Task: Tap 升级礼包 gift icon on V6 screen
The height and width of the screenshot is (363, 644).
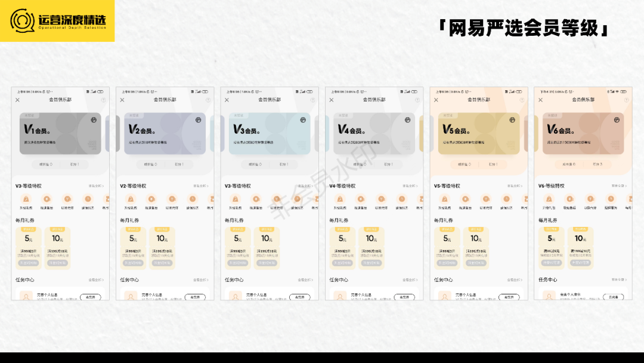Action: pos(549,199)
